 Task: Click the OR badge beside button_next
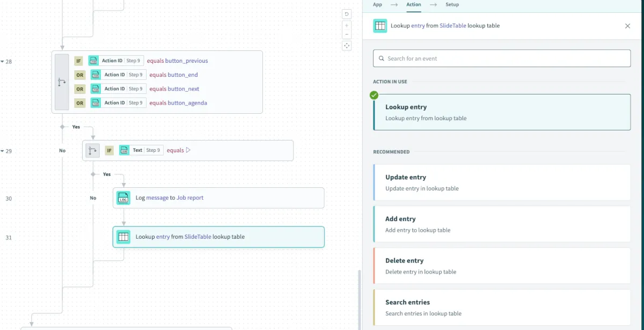pyautogui.click(x=80, y=89)
